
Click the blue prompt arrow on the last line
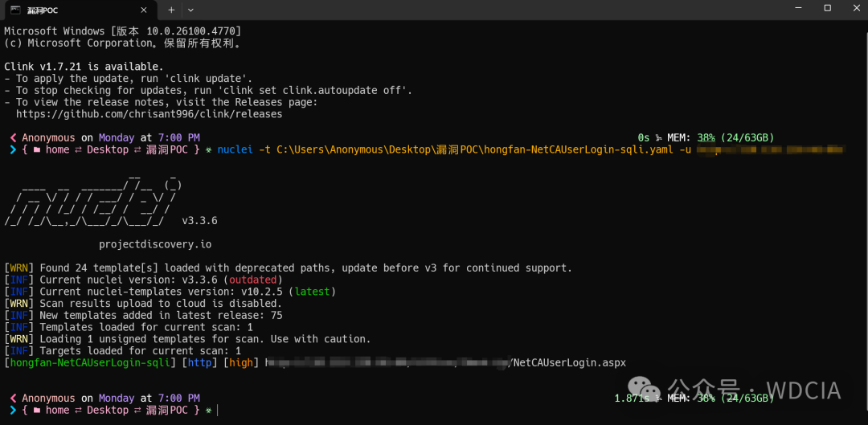pyautogui.click(x=12, y=410)
